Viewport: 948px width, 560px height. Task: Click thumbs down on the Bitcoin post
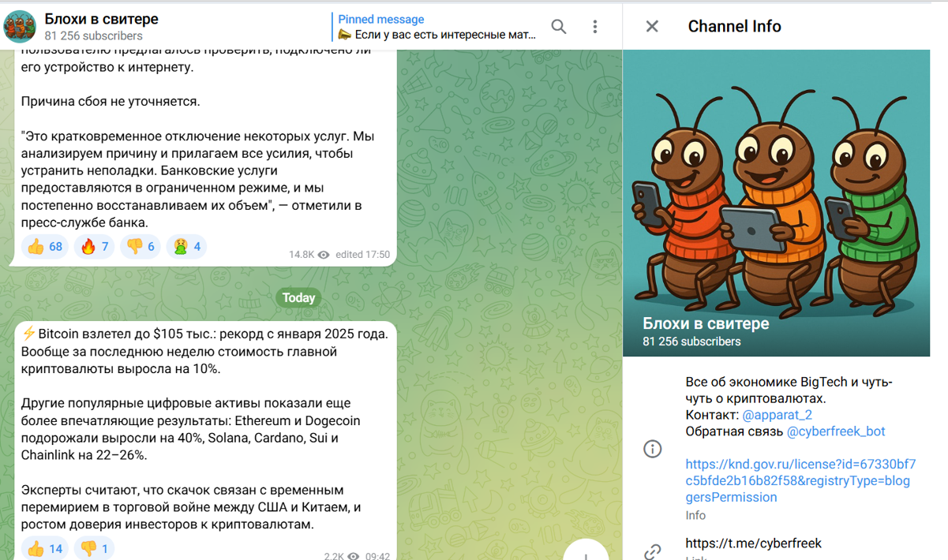(x=95, y=549)
